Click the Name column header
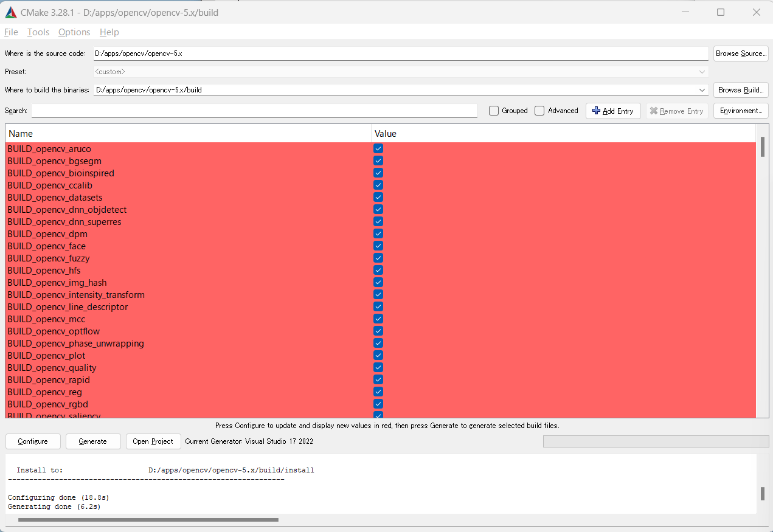 pyautogui.click(x=189, y=134)
